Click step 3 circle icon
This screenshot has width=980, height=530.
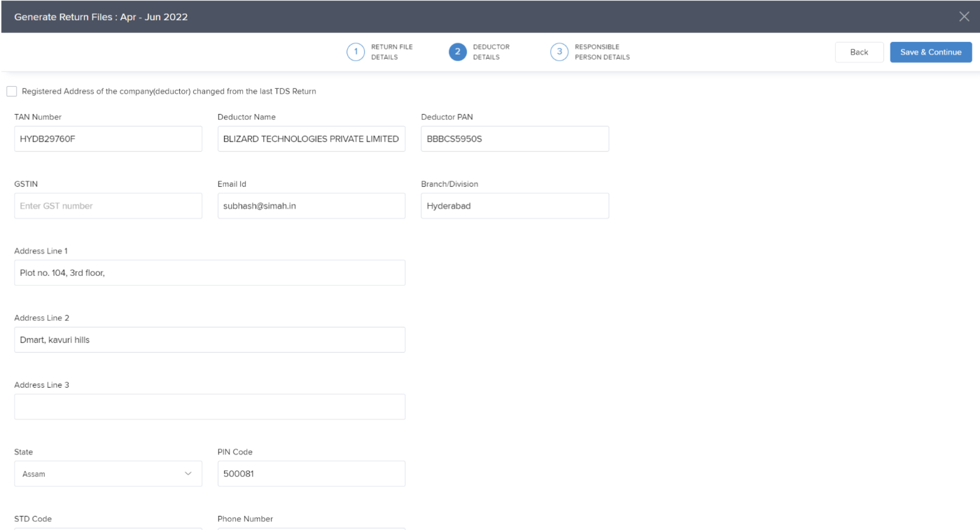(559, 53)
